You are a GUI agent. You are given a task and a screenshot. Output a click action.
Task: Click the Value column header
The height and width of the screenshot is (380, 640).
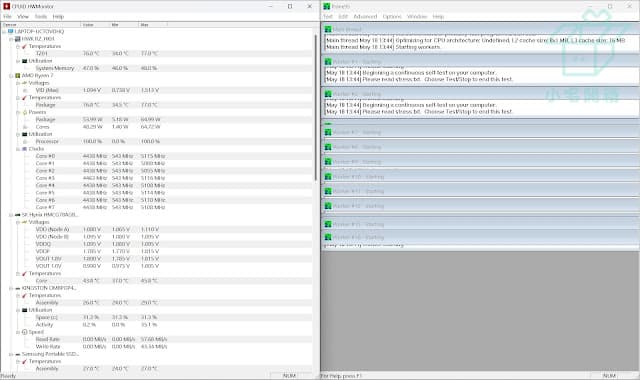[x=95, y=25]
